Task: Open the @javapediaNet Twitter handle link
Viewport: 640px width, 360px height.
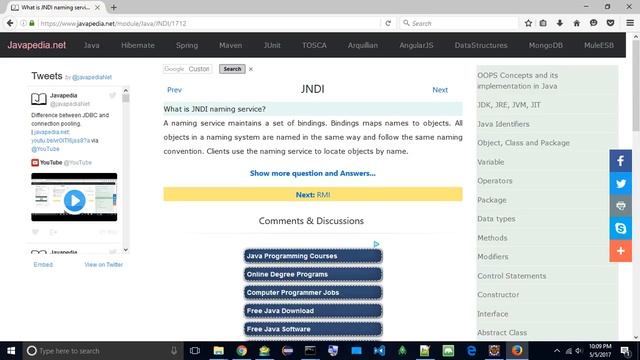Action: tap(92, 77)
